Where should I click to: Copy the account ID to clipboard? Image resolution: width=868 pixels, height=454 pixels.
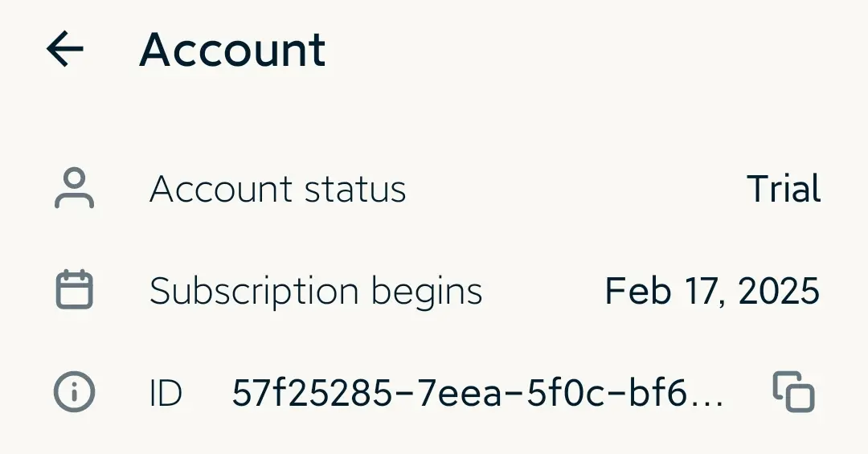click(x=793, y=392)
